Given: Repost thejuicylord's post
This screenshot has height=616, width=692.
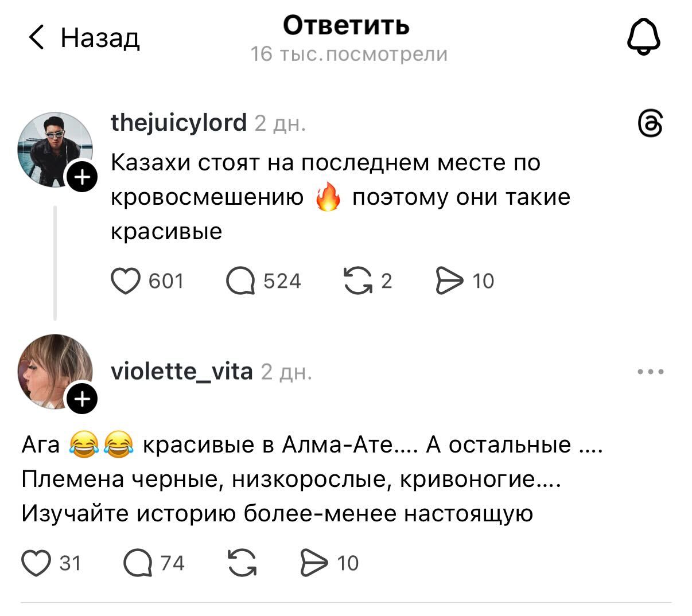Looking at the screenshot, I should pyautogui.click(x=357, y=281).
